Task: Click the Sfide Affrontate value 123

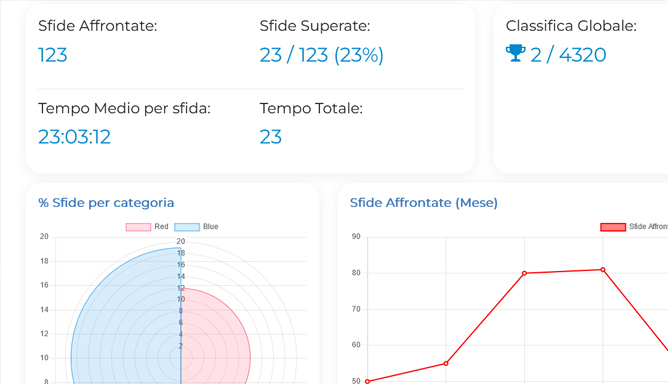Action: tap(53, 55)
